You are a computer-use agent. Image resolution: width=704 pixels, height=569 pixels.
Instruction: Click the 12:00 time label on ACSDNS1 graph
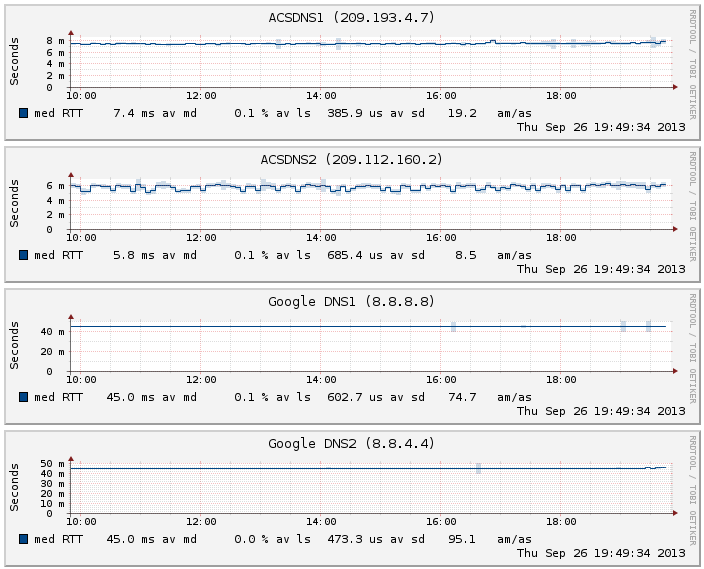point(201,96)
